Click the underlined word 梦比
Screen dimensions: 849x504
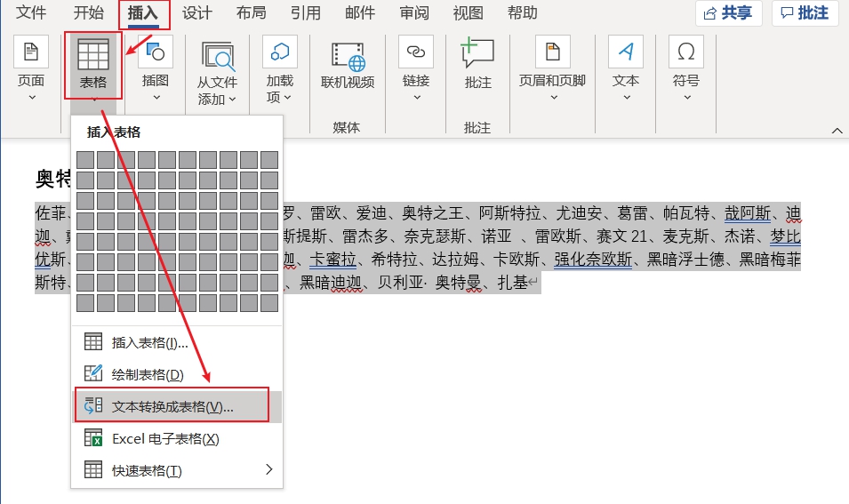click(785, 236)
